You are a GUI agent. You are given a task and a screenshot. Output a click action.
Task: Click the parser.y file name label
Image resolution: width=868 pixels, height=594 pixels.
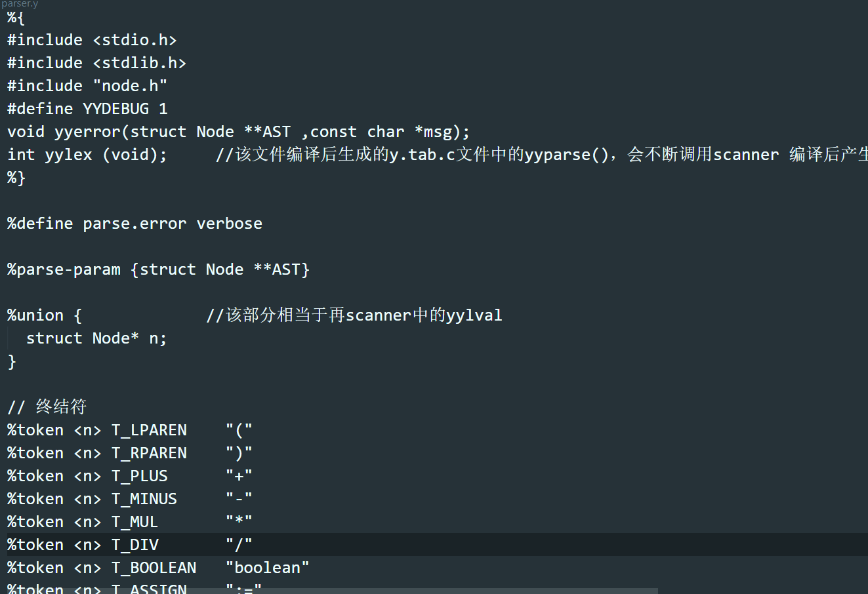coord(20,4)
